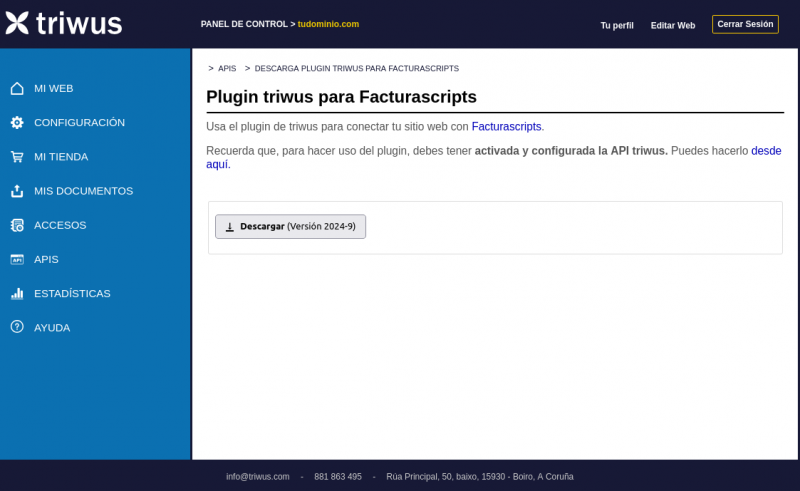Screen dimensions: 800x491
Task: Click the API icon in the sidebar
Action: 17,259
